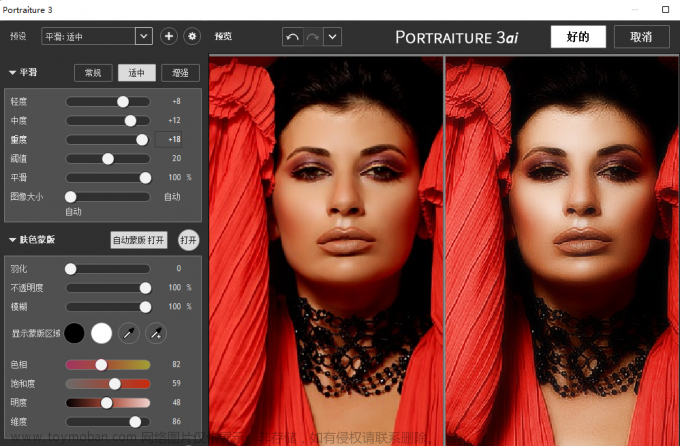680x446 pixels.
Task: Adjust the 色相 hue slider handle
Action: 101,365
